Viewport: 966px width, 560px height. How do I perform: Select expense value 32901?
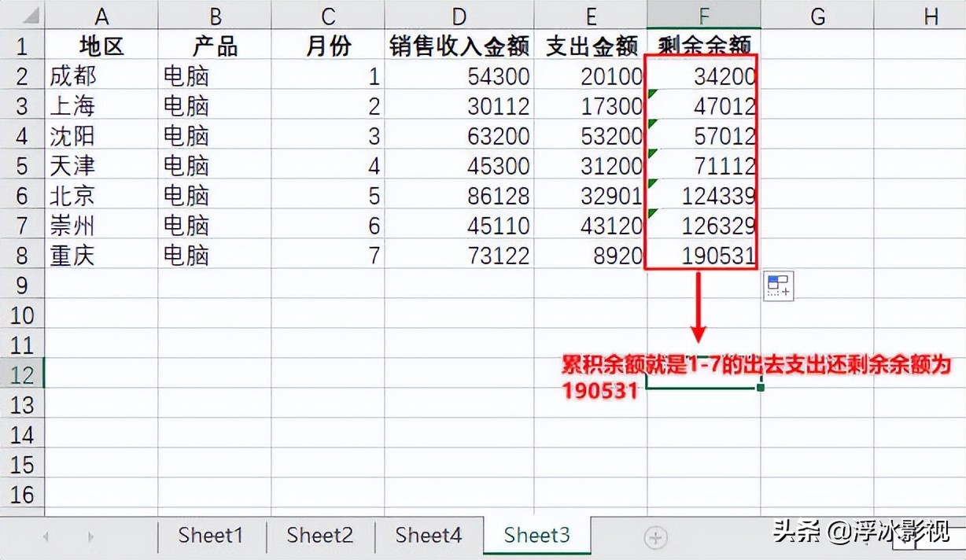click(x=591, y=196)
